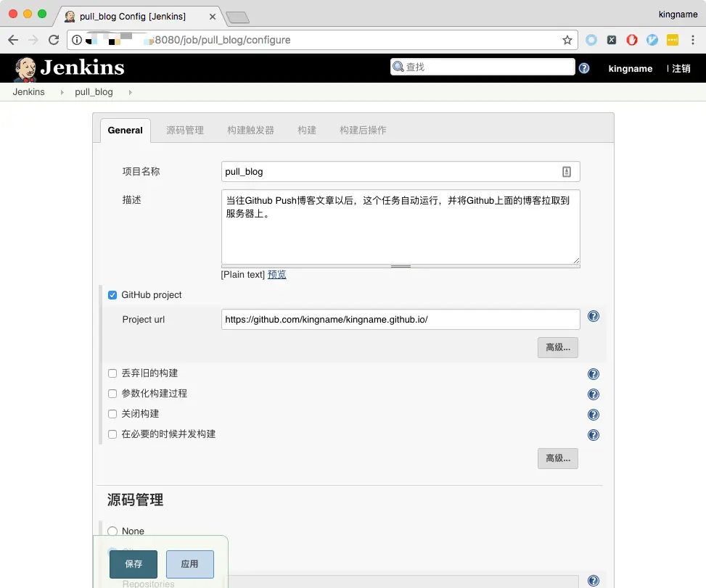Click site info icon in address bar
The height and width of the screenshot is (588, 706).
click(x=77, y=40)
